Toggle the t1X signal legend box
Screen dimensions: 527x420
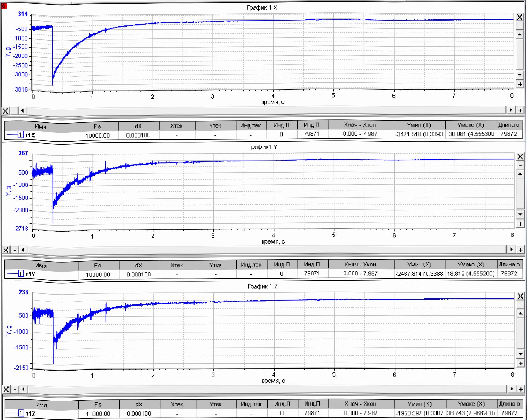[x=20, y=135]
